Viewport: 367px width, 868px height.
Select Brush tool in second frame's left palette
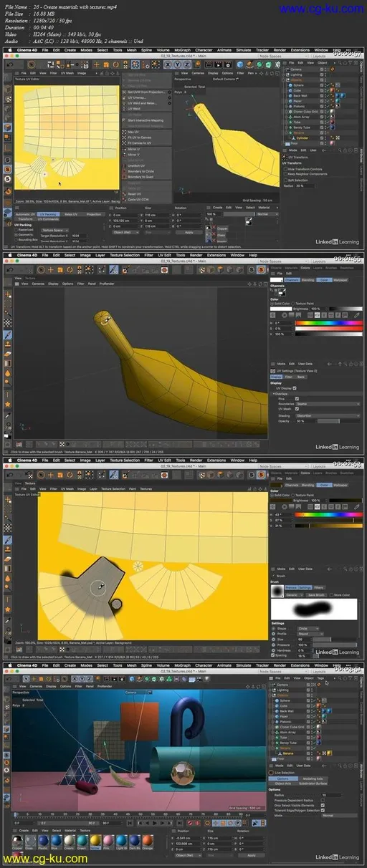click(8, 334)
